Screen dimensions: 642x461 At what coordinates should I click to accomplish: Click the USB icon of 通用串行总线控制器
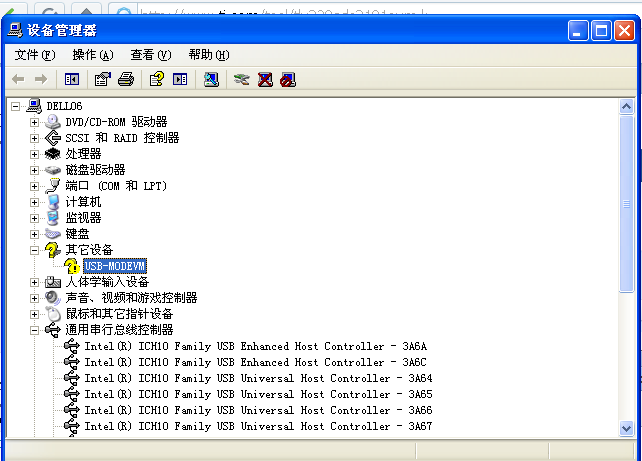pyautogui.click(x=53, y=330)
